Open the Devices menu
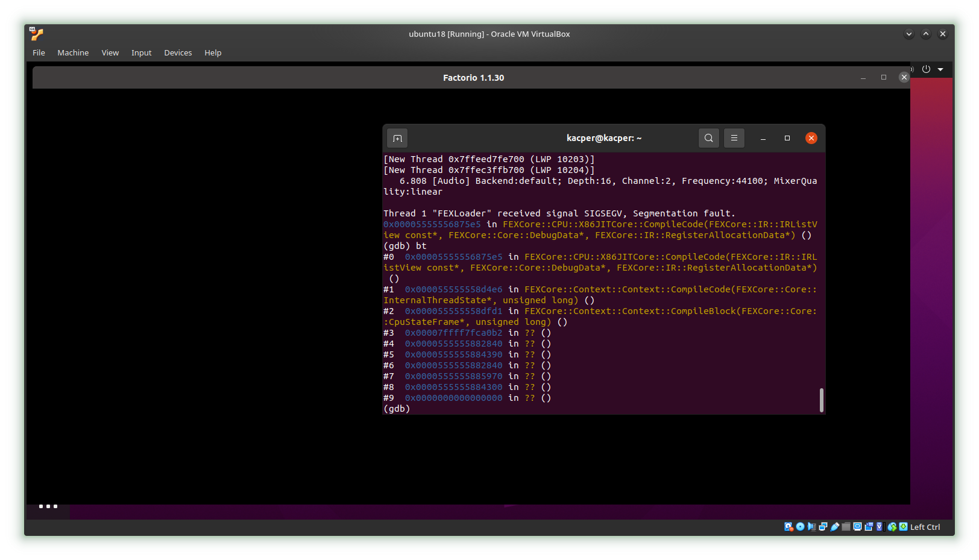Viewport: 979px width, 560px height. point(178,53)
